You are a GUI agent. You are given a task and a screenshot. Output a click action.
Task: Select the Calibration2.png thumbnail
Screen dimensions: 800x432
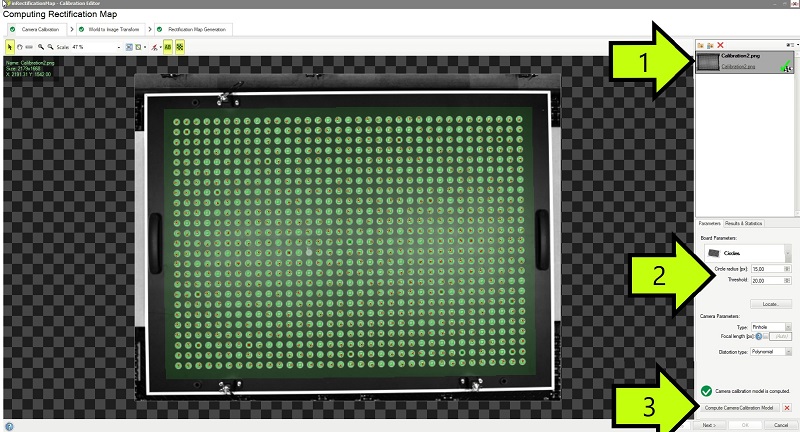point(707,62)
